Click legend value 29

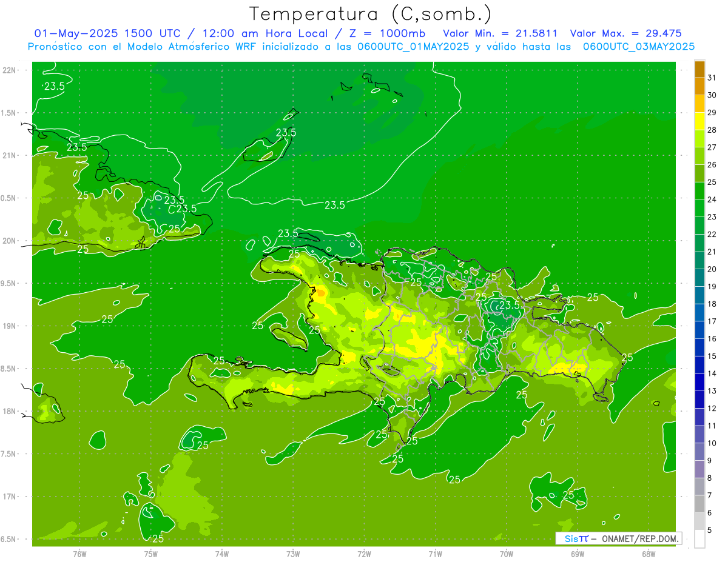(712, 113)
